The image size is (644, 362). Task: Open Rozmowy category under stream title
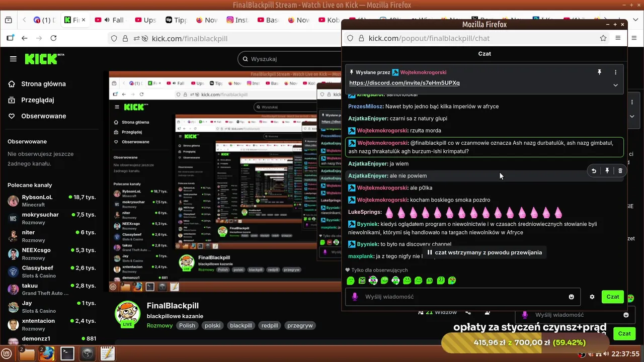[159, 325]
